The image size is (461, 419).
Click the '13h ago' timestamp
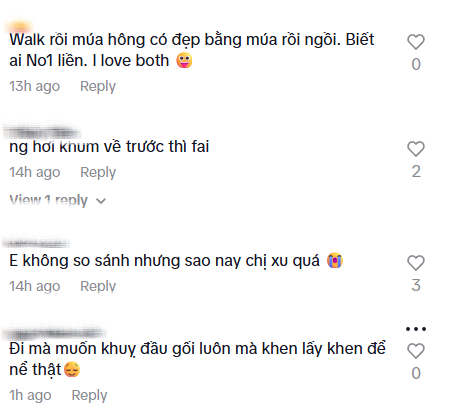pyautogui.click(x=34, y=86)
